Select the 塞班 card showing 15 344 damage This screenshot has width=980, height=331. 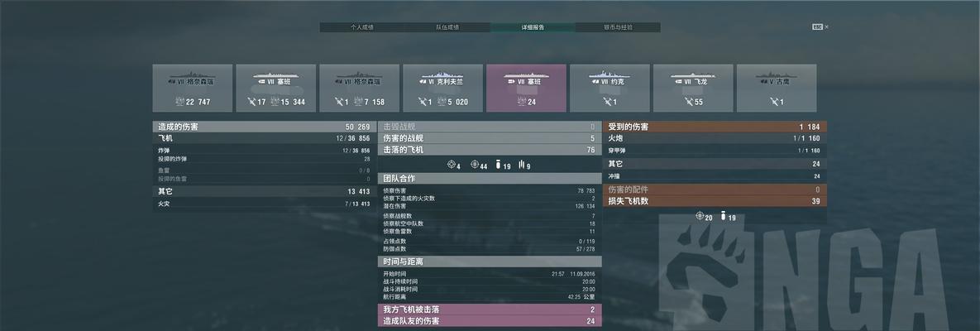[x=275, y=89]
